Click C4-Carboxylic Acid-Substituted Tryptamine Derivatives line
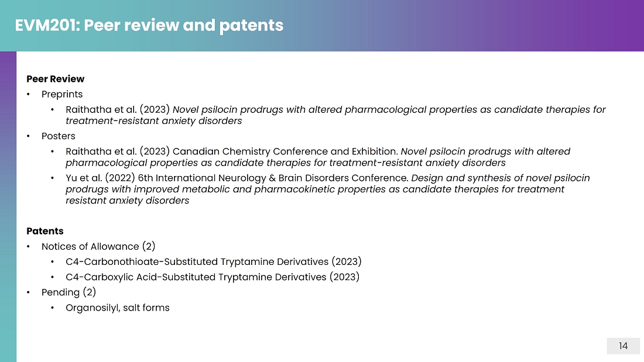The image size is (644, 362). [213, 277]
